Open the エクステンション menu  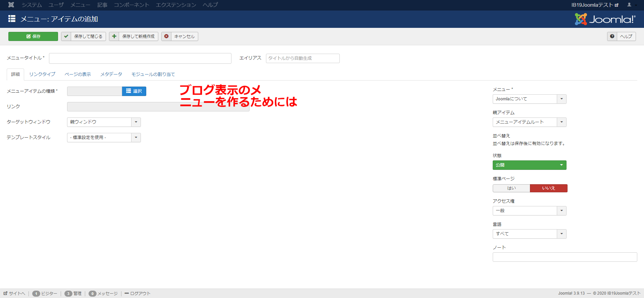point(176,5)
